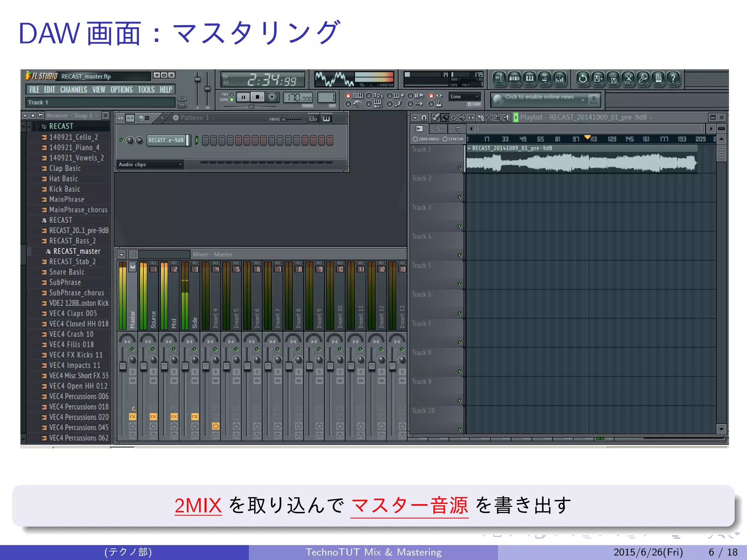Viewport: 747px width, 560px height.
Task: Select RECAST_Bass_2 in the Browser
Action: coord(72,241)
